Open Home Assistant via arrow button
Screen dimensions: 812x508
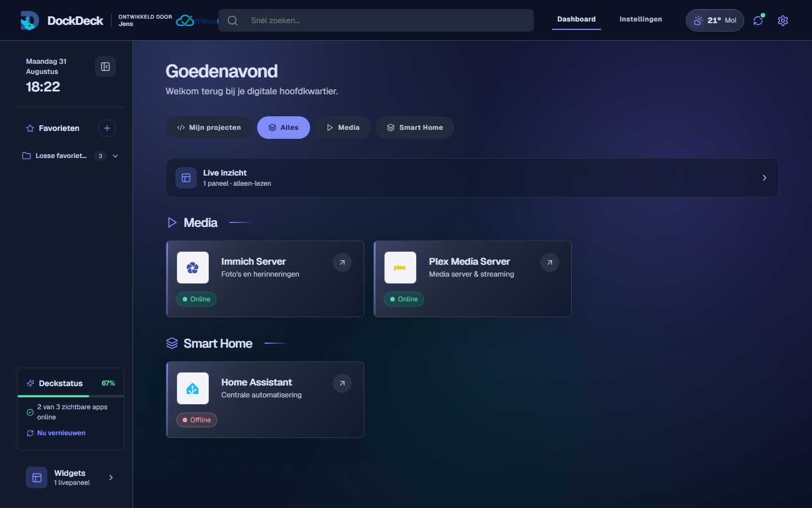342,383
